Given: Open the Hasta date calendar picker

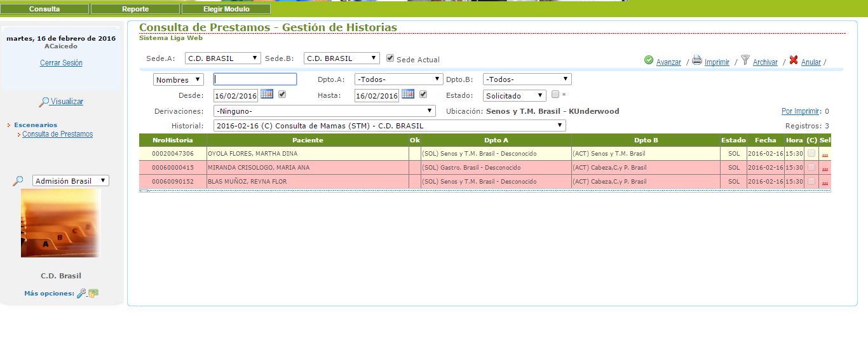Looking at the screenshot, I should tap(408, 94).
